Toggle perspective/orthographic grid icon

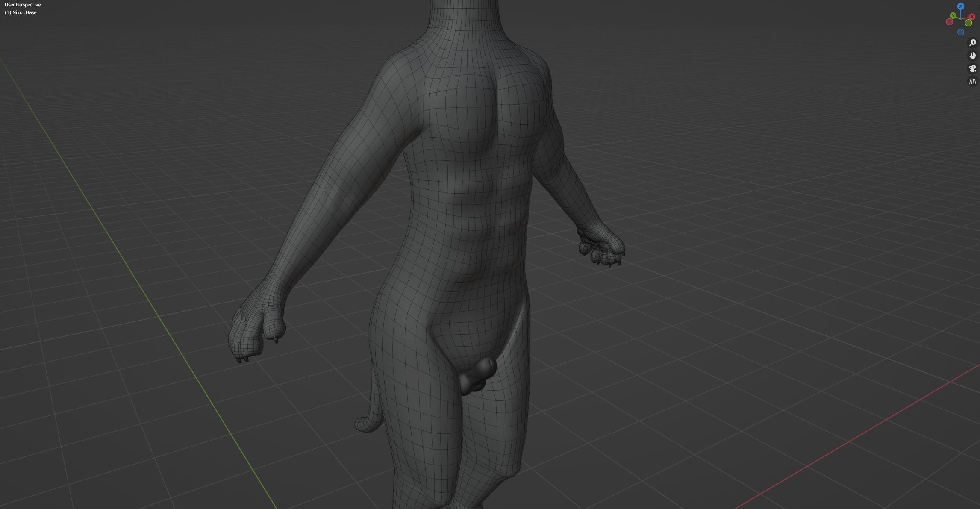pos(973,81)
